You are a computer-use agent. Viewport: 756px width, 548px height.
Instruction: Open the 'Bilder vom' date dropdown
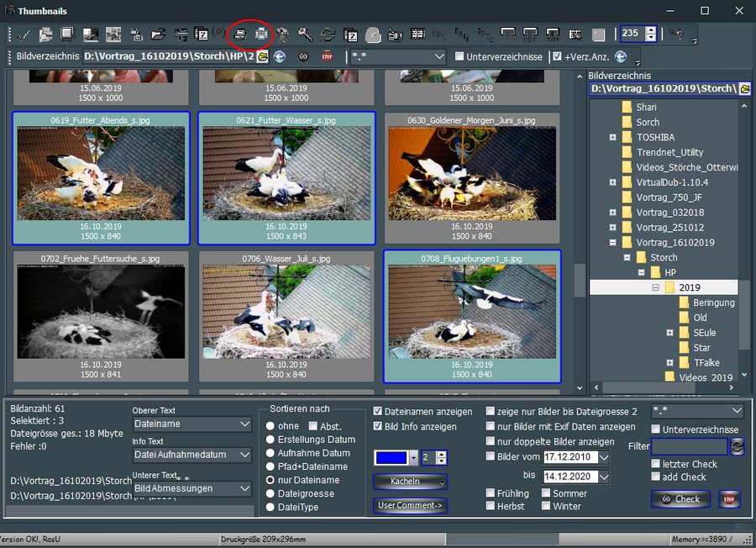tap(603, 456)
